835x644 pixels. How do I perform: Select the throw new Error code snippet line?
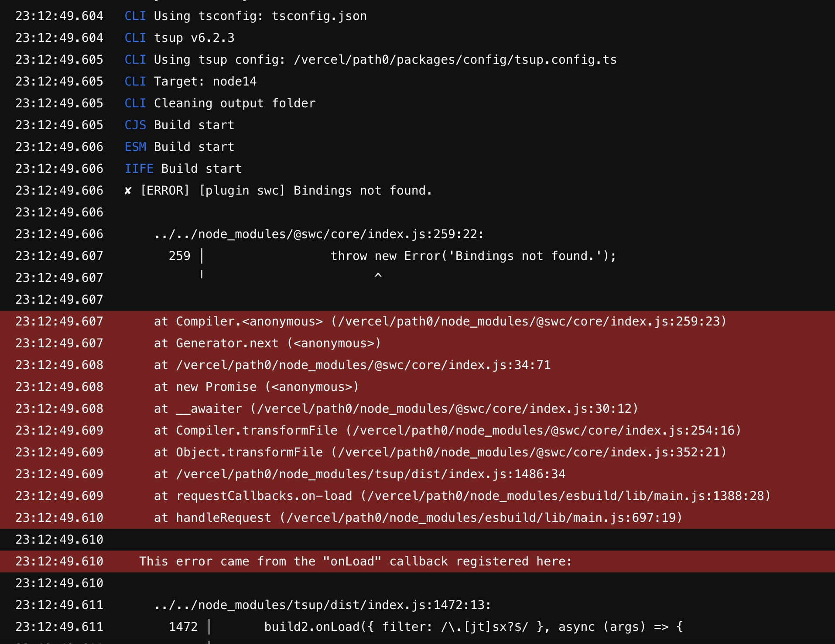point(473,256)
